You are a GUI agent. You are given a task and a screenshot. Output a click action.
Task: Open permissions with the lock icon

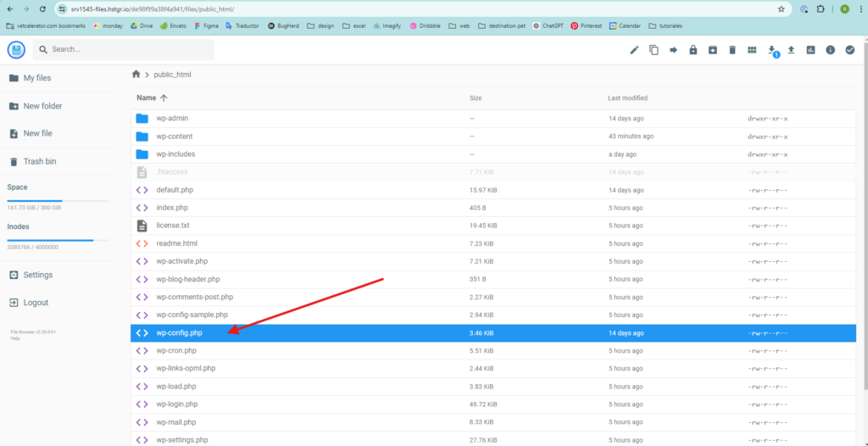(x=693, y=50)
